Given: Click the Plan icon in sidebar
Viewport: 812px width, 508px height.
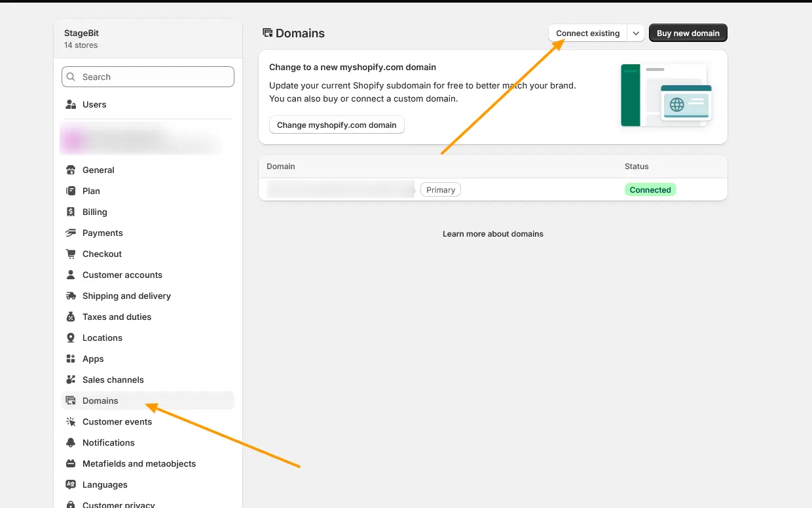Looking at the screenshot, I should [71, 191].
